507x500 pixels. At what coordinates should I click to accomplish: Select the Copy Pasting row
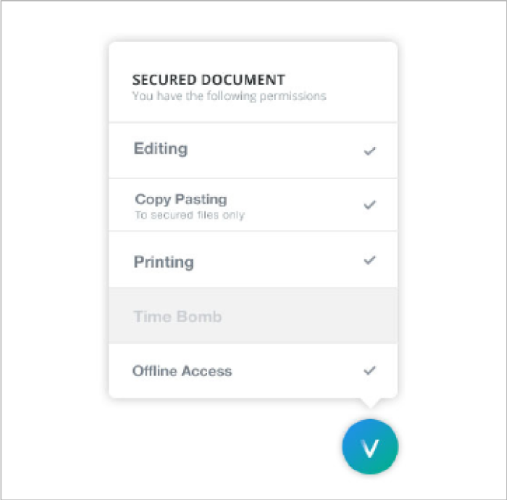(x=253, y=205)
